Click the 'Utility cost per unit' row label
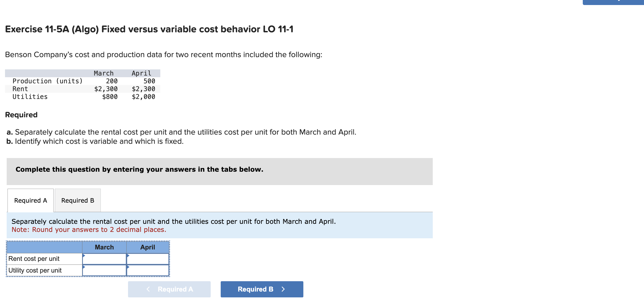 click(35, 271)
